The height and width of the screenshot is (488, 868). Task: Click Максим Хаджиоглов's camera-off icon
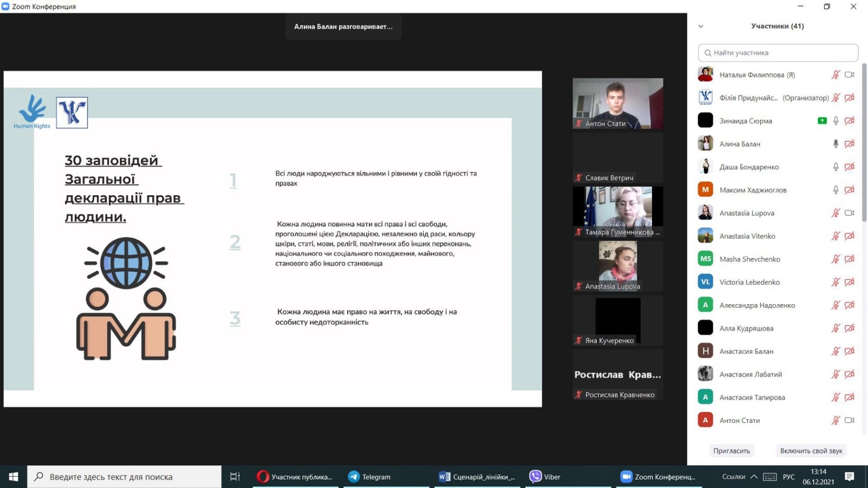[850, 190]
